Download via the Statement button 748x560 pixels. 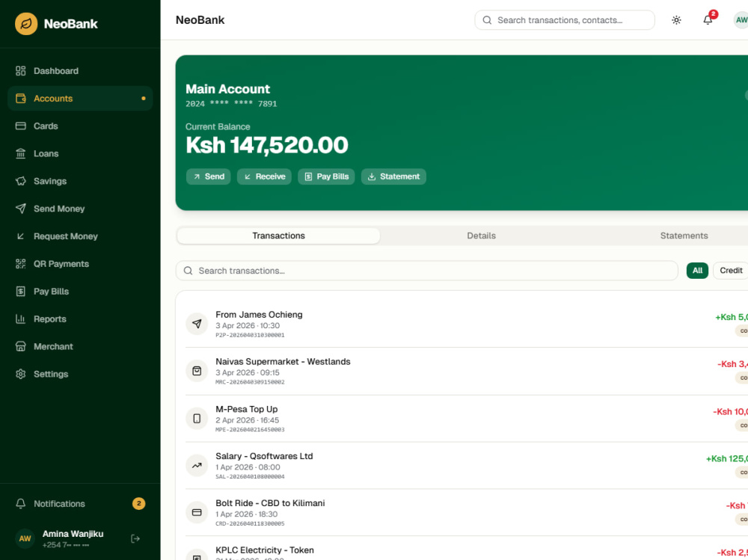point(393,176)
